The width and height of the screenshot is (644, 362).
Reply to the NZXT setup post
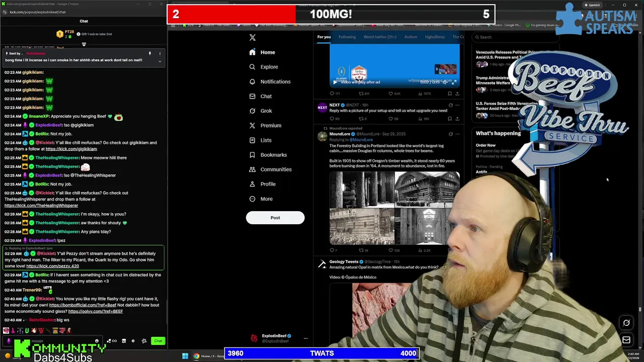click(x=332, y=119)
